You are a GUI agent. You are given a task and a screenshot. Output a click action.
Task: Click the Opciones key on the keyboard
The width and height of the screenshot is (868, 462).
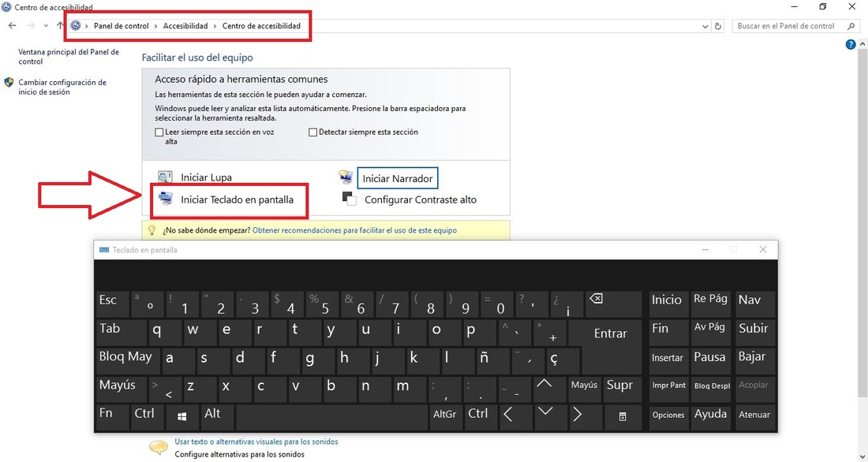tap(668, 416)
